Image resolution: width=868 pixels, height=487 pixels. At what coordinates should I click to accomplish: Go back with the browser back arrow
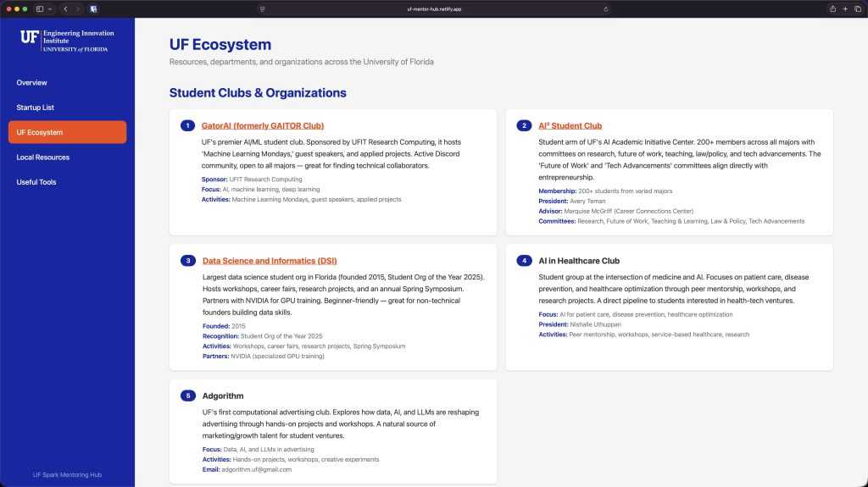click(66, 8)
